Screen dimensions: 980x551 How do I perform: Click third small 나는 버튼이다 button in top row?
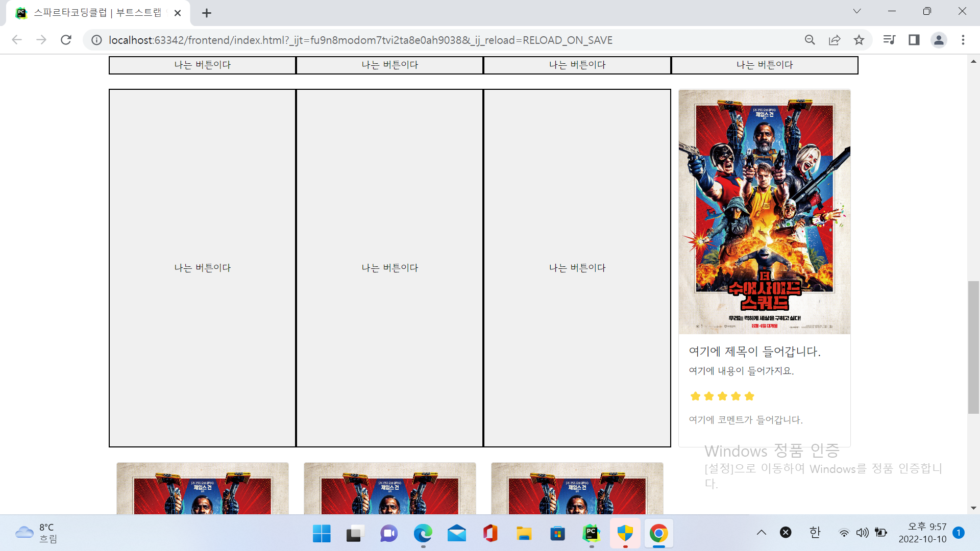577,65
